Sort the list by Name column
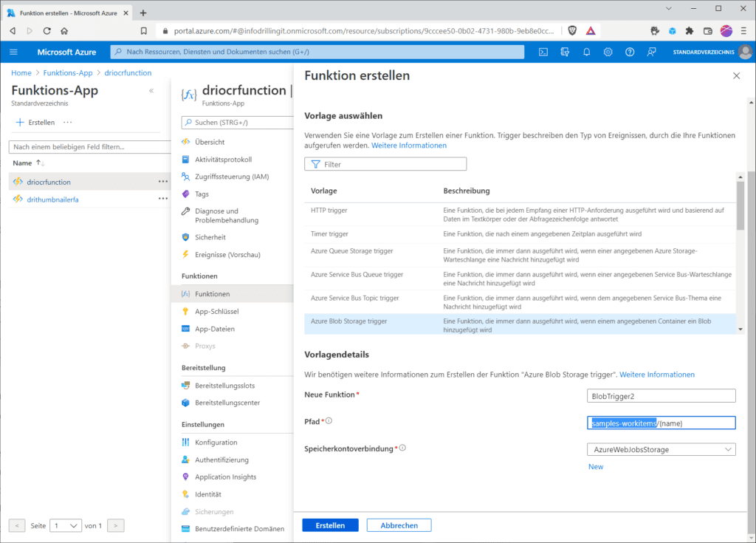Image resolution: width=756 pixels, height=543 pixels. coord(28,163)
